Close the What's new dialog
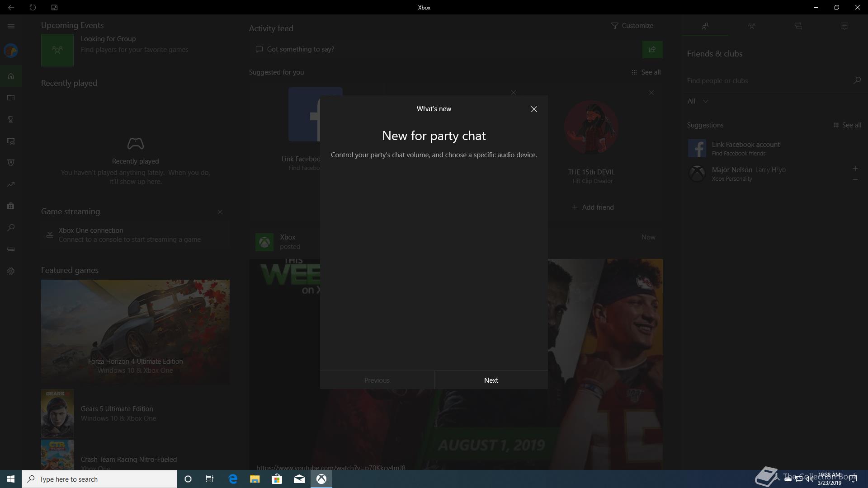 pyautogui.click(x=534, y=109)
